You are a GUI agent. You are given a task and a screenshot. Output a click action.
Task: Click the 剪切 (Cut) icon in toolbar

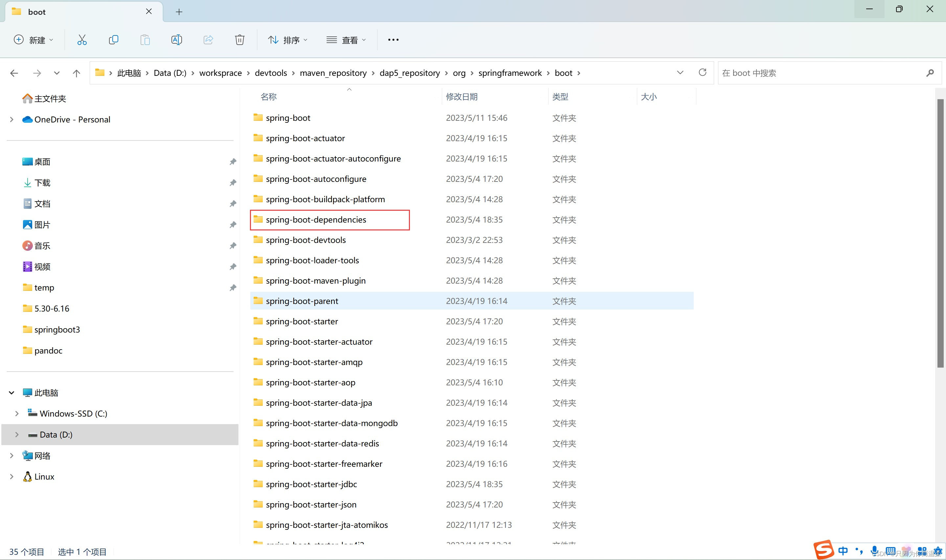[81, 40]
